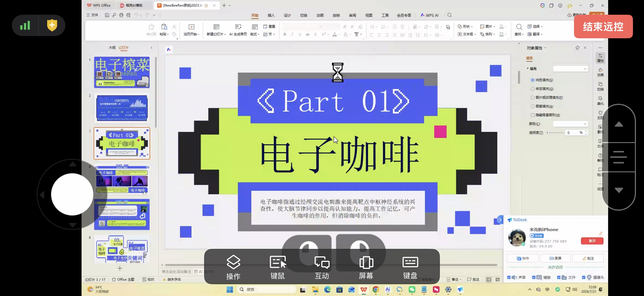644x296 pixels.
Task: Click the font color A swatch
Action: 335,34
